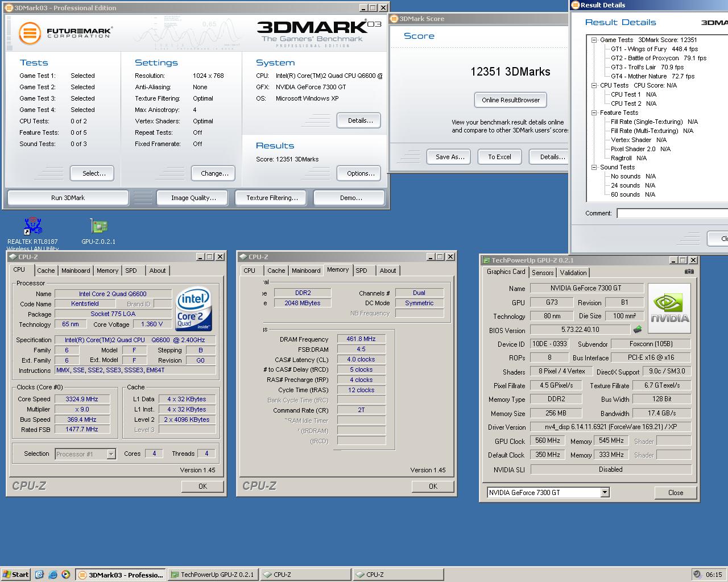This screenshot has width=728, height=582.
Task: Click the camera screenshot icon in GPU-Z
Action: click(689, 272)
